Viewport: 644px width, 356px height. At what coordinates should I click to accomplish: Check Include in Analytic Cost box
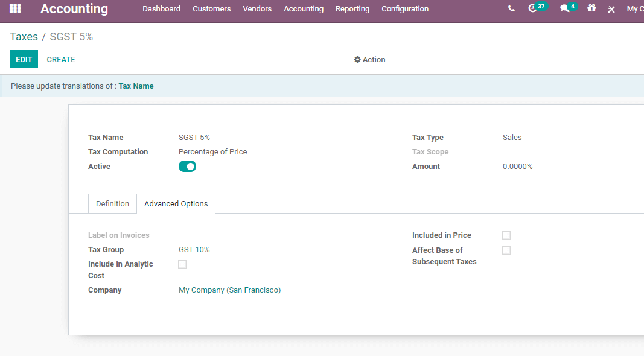click(x=182, y=264)
